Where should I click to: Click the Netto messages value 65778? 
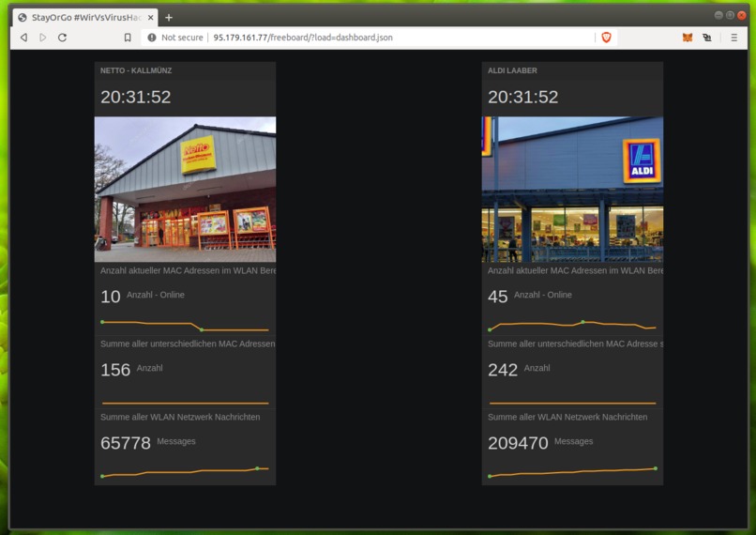pyautogui.click(x=126, y=443)
